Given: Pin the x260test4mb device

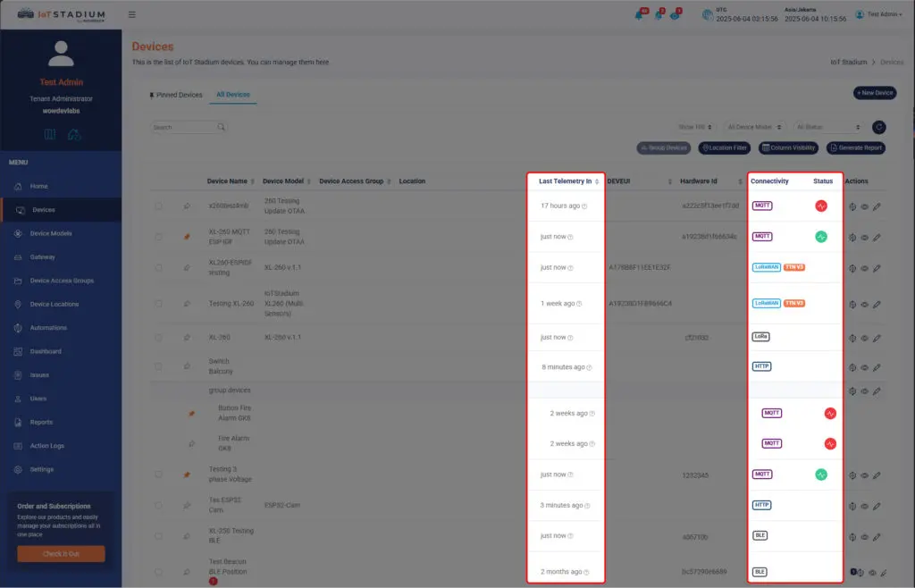Looking at the screenshot, I should 187,206.
